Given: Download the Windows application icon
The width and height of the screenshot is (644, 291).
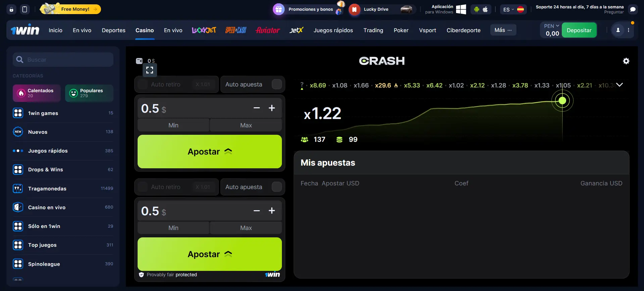Looking at the screenshot, I should tap(461, 9).
